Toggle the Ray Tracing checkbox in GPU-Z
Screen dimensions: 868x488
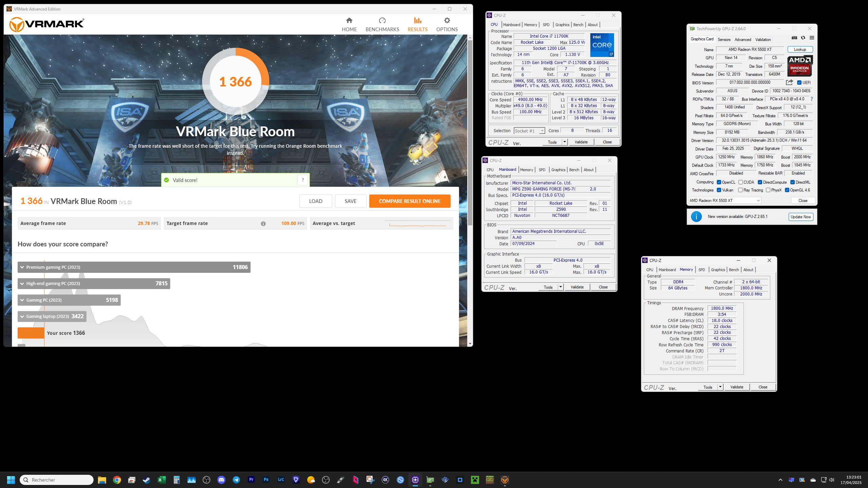coord(740,190)
